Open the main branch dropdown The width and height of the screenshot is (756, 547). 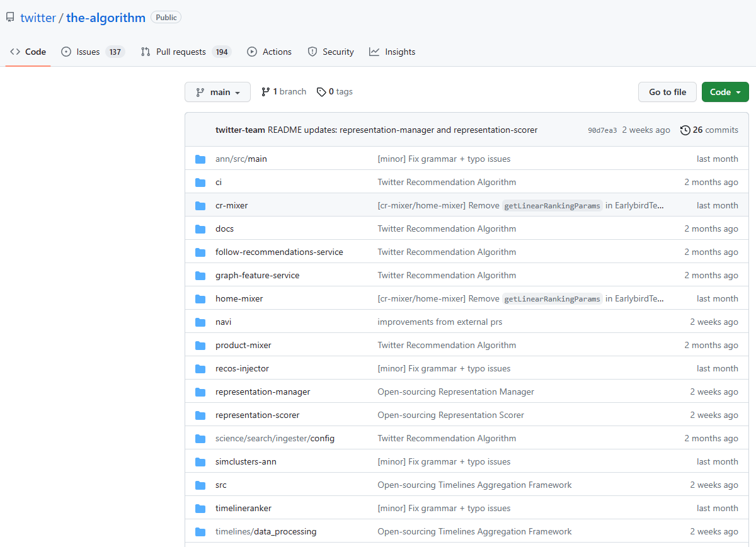coord(217,92)
